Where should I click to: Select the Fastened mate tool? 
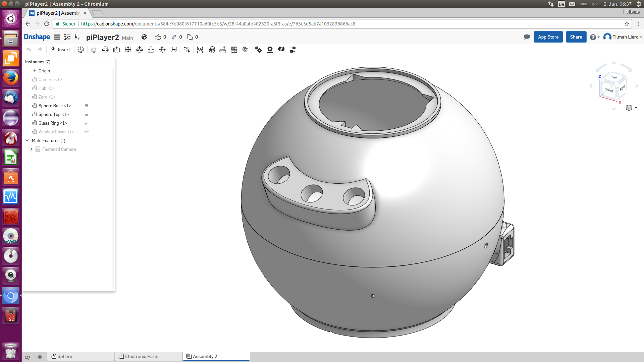click(94, 50)
